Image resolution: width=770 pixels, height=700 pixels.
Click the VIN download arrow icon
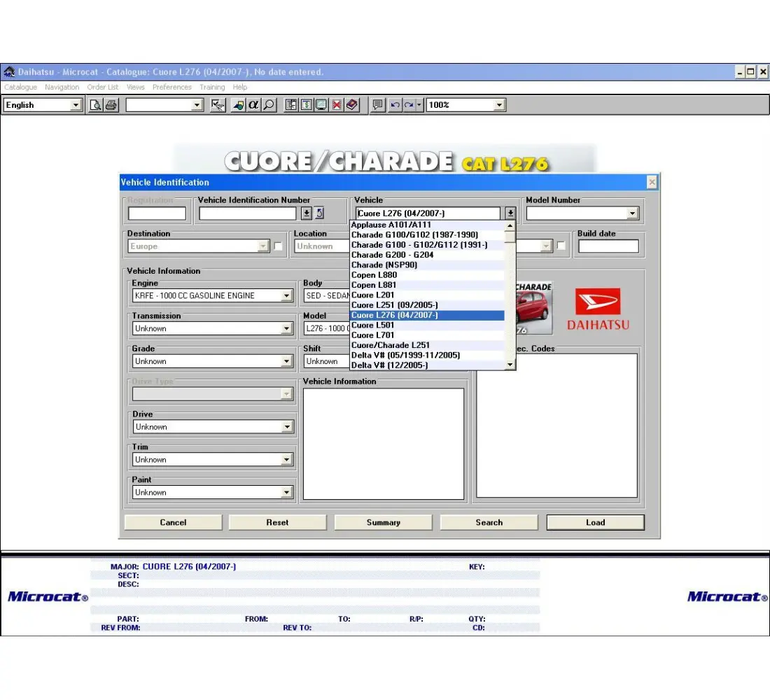[307, 213]
